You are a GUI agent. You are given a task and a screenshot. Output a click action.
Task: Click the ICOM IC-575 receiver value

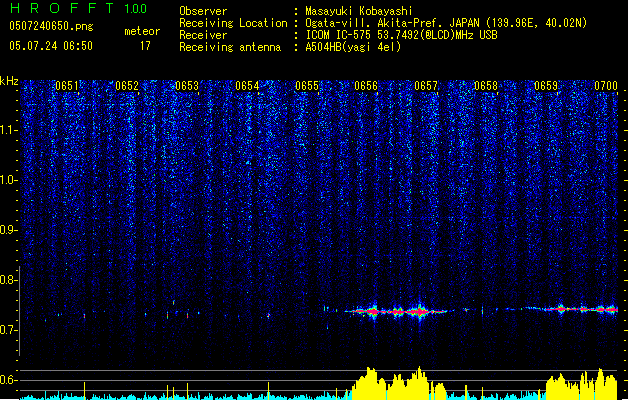[401, 35]
